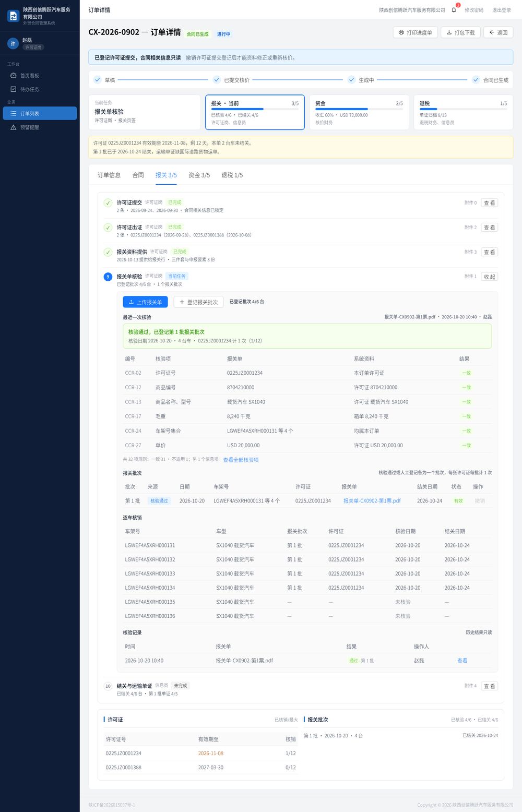This screenshot has height=812, width=522.
Task: Upload a declaration with 上传报关单
Action: tap(146, 302)
